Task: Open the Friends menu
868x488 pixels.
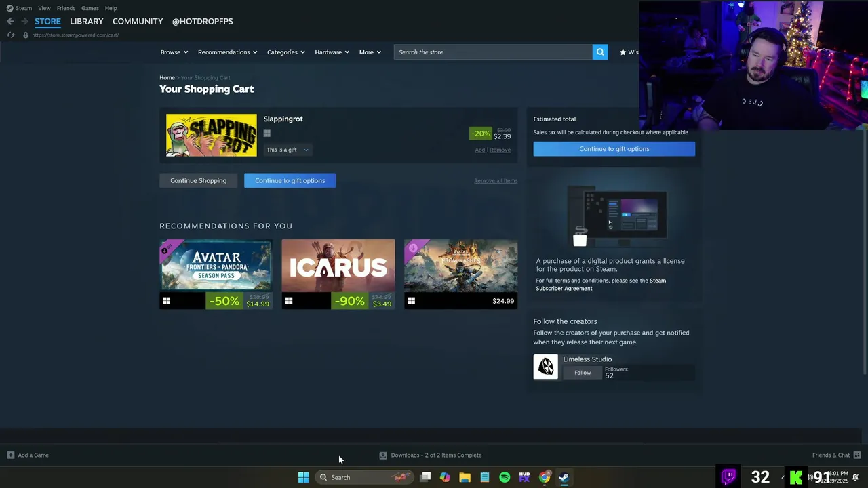Action: [x=66, y=8]
